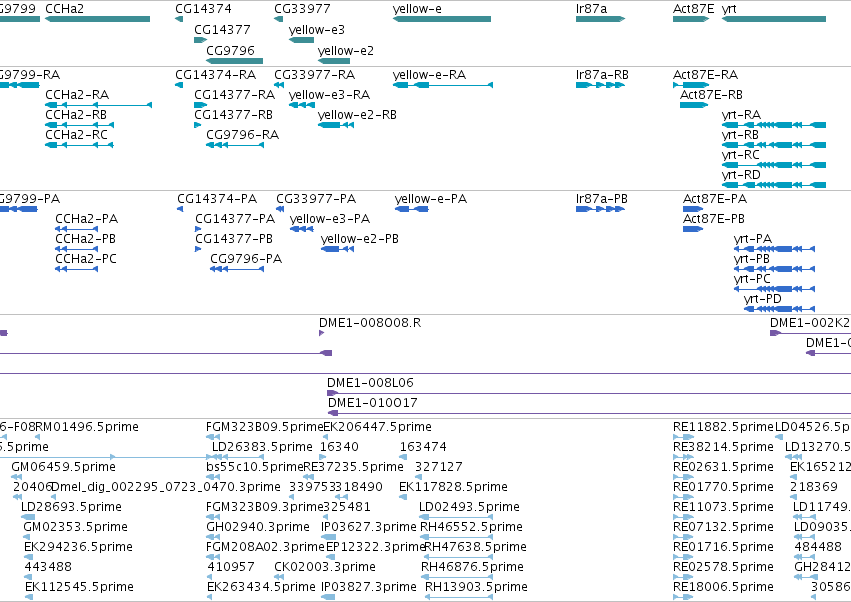Select the yellow-e3 gene label
851x602 pixels.
coord(316,29)
